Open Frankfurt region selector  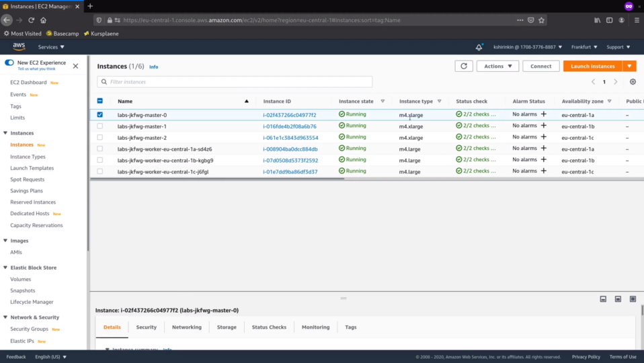point(584,47)
